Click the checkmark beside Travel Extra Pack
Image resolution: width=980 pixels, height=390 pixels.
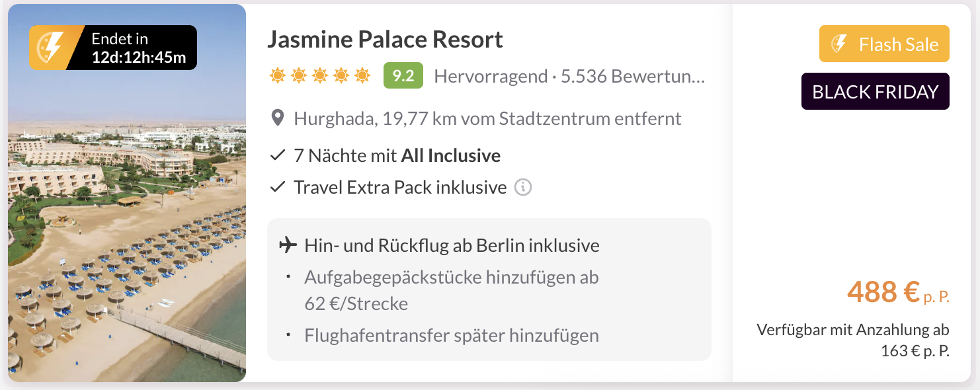[x=278, y=188]
